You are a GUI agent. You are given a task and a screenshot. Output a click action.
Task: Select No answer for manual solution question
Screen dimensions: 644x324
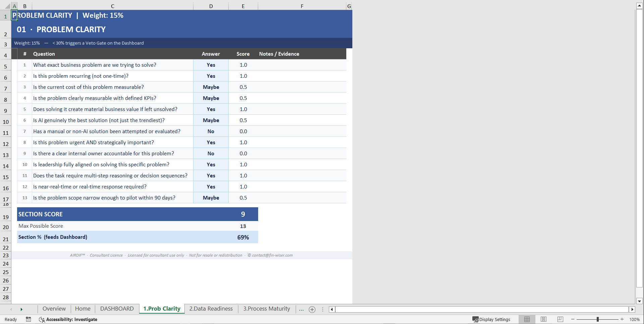click(211, 131)
